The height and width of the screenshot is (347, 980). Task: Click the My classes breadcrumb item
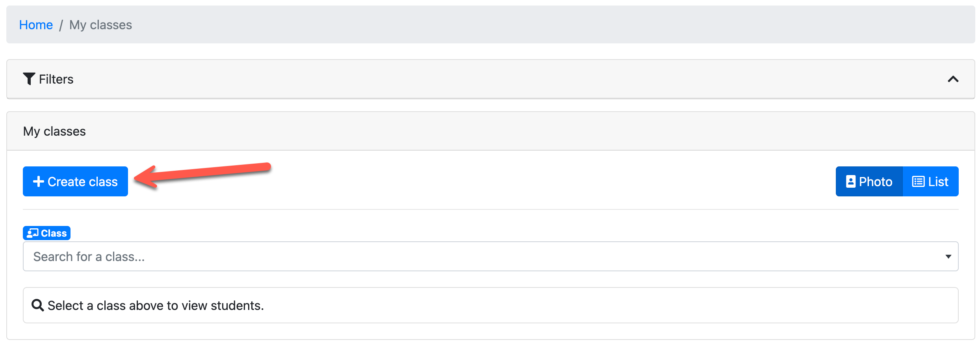pyautogui.click(x=100, y=25)
